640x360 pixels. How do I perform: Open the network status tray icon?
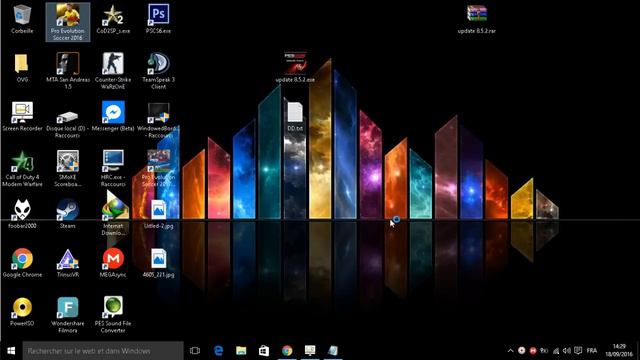pyautogui.click(x=556, y=351)
